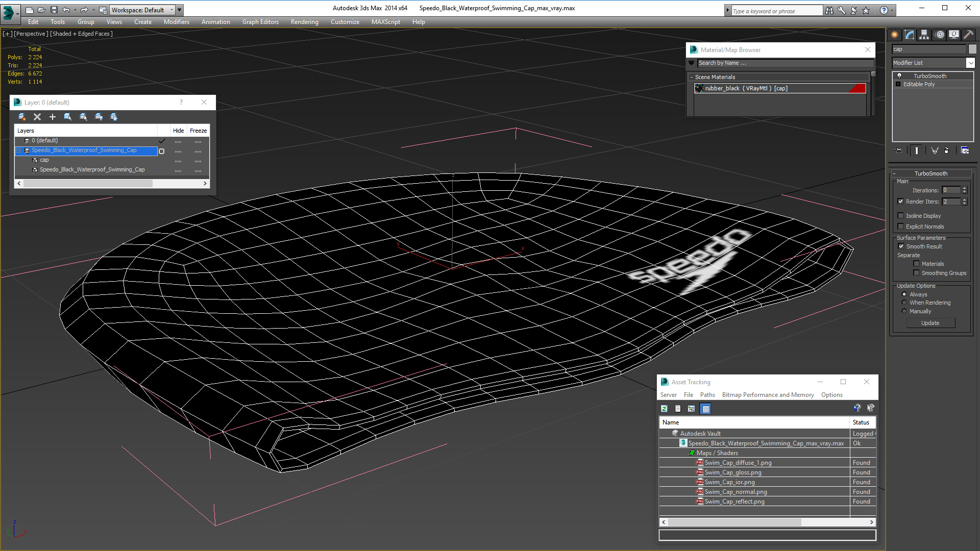The height and width of the screenshot is (551, 980).
Task: Enable Separate by Materials checkbox
Action: [x=917, y=264]
